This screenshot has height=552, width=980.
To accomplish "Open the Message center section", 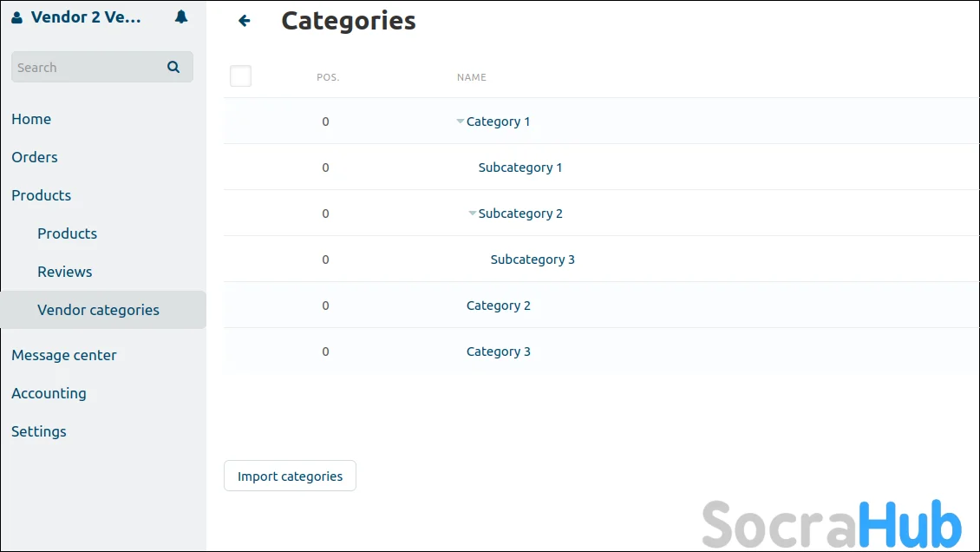I will click(x=64, y=355).
